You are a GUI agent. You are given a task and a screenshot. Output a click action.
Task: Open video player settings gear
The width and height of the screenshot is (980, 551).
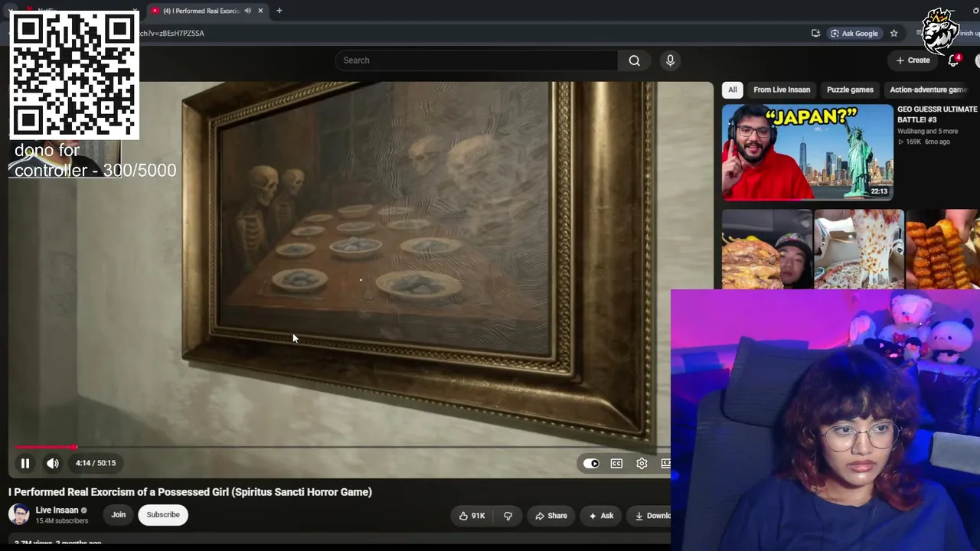click(x=642, y=463)
